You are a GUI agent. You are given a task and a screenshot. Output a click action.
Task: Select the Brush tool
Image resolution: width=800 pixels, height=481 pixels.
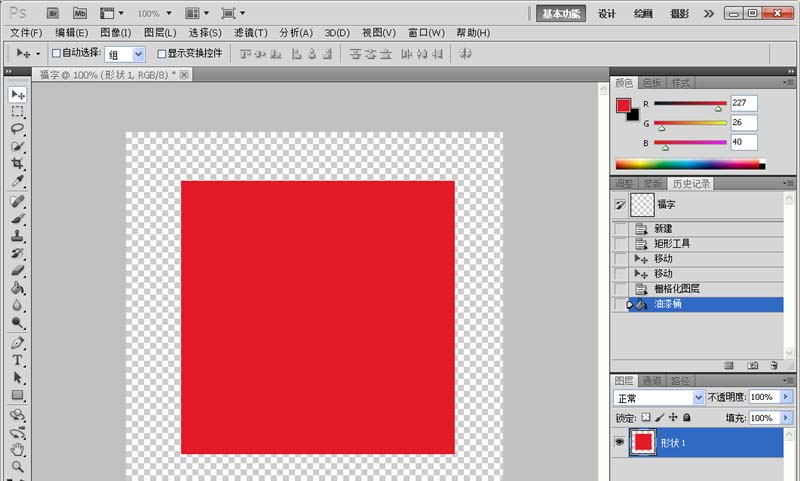(x=17, y=219)
